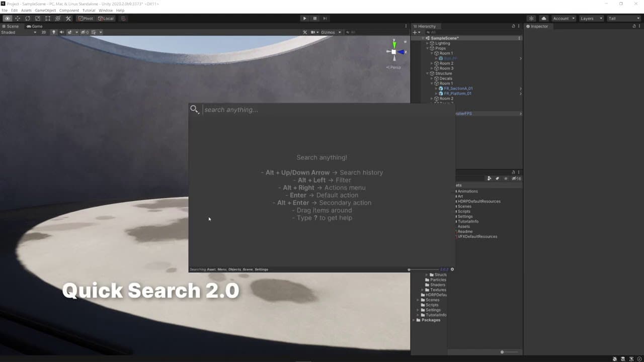Focus the Quick Search input field
The height and width of the screenshot is (362, 644).
[327, 110]
